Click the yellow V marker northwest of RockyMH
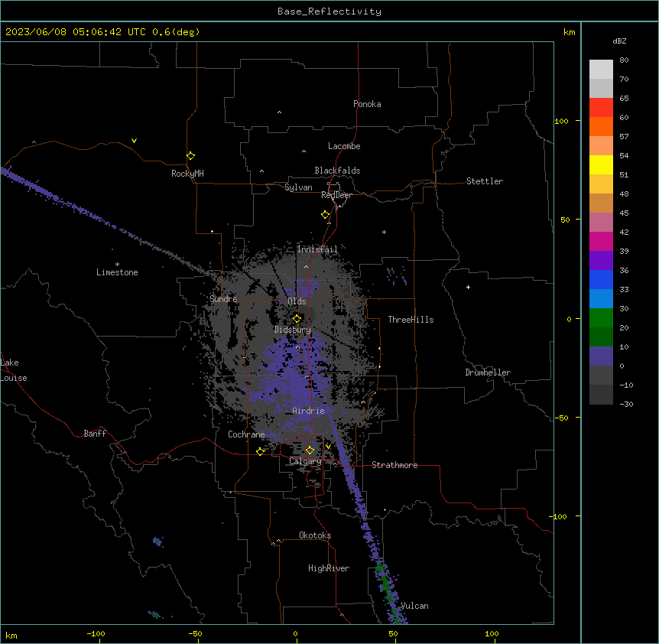This screenshot has height=644, width=659. point(134,141)
